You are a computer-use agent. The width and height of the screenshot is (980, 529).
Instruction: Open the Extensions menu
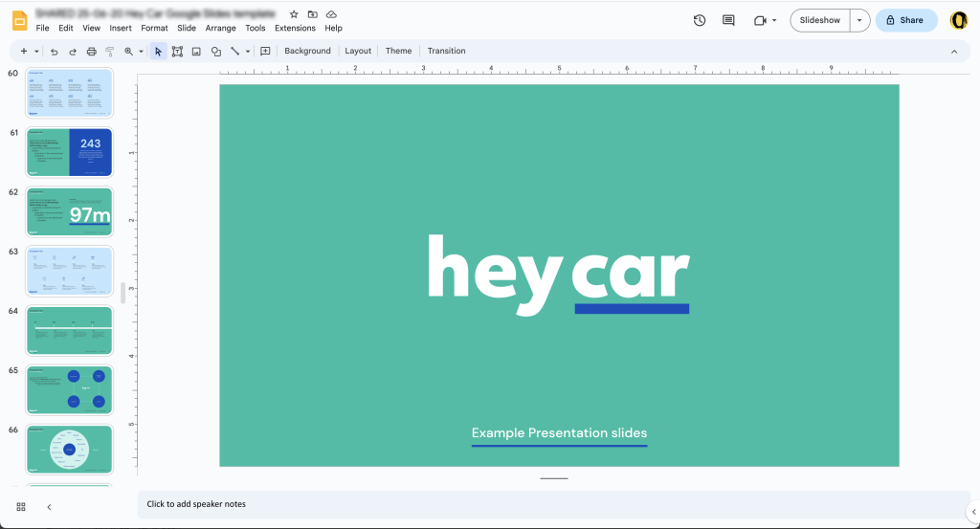coord(295,28)
